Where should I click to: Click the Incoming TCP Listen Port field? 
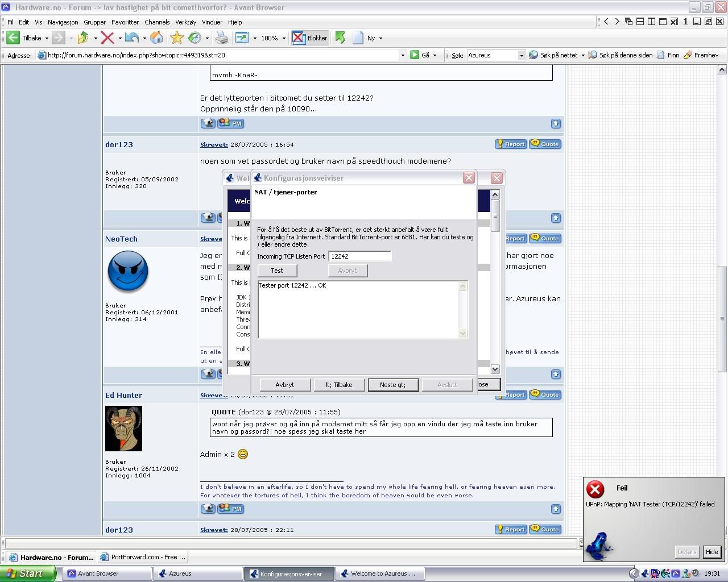359,256
